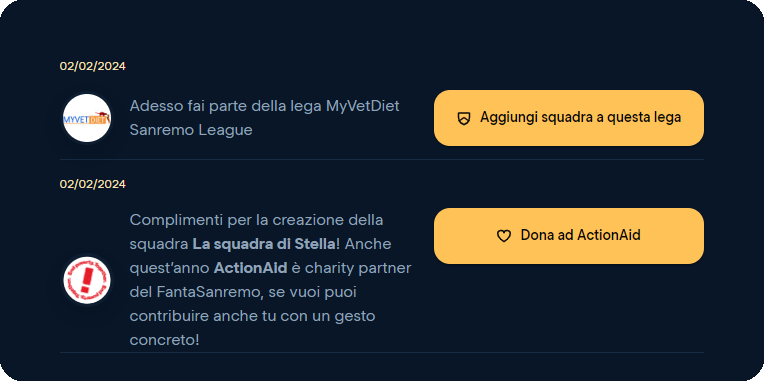This screenshot has height=382, width=765.
Task: Select the date above the ActionAid notification
Action: [93, 184]
